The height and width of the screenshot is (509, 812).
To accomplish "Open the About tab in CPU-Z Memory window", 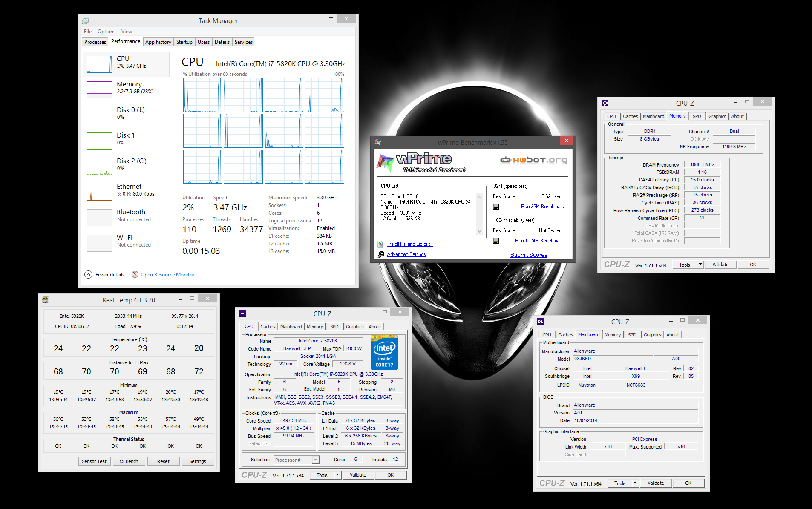I will tap(737, 116).
